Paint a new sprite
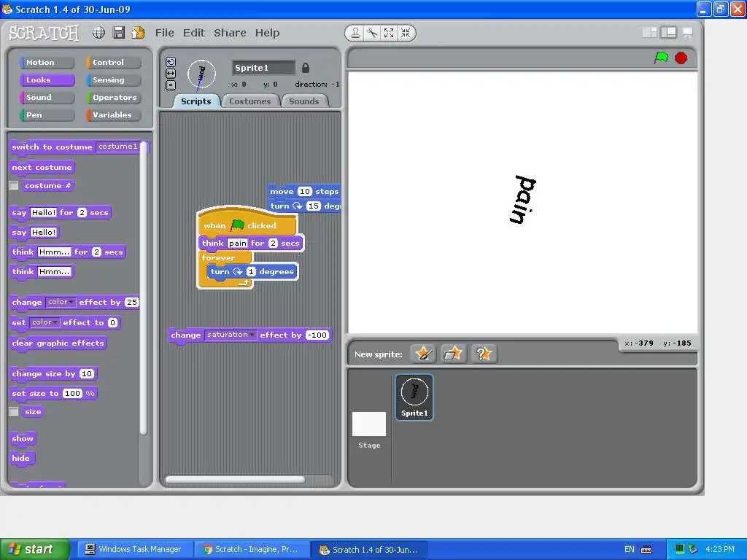747x560 pixels. coord(423,354)
